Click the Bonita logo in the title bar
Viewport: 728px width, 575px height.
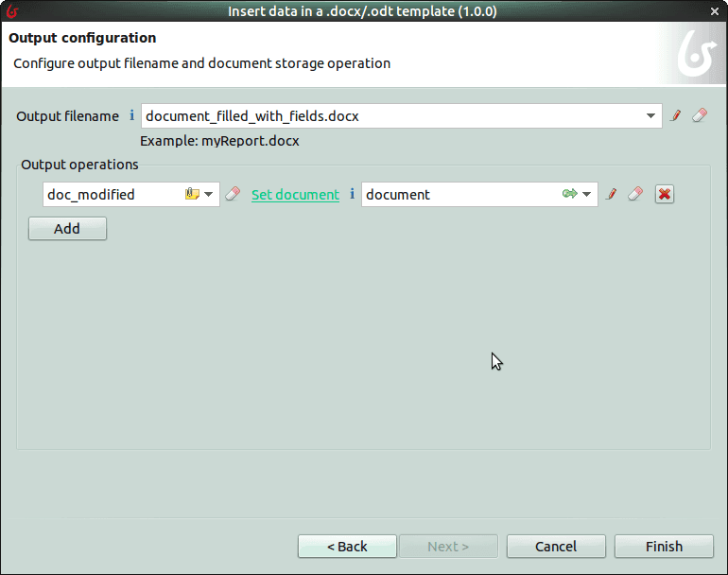[x=12, y=11]
